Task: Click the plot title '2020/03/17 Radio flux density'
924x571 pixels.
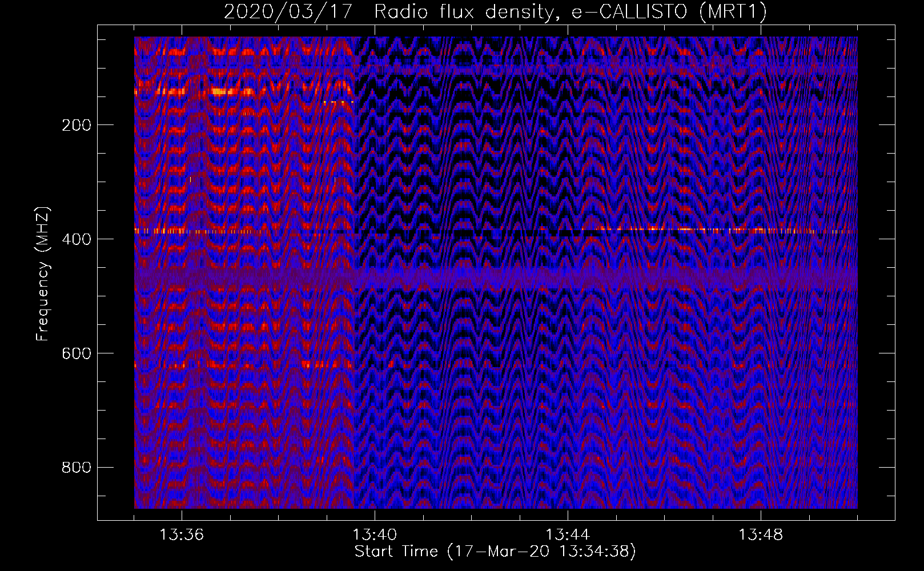Action: pyautogui.click(x=495, y=11)
